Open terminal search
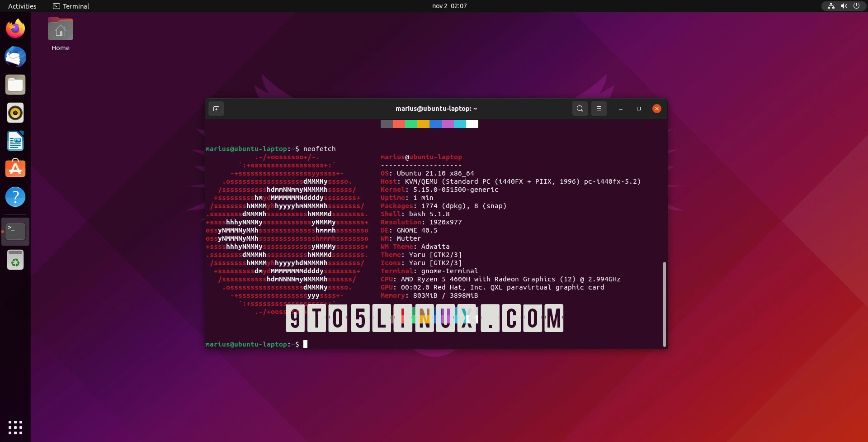 pyautogui.click(x=580, y=109)
